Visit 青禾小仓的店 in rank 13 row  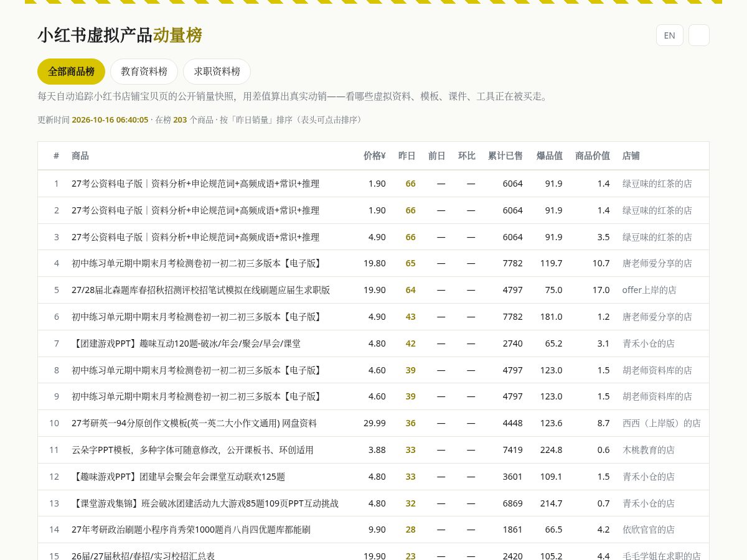tap(649, 503)
